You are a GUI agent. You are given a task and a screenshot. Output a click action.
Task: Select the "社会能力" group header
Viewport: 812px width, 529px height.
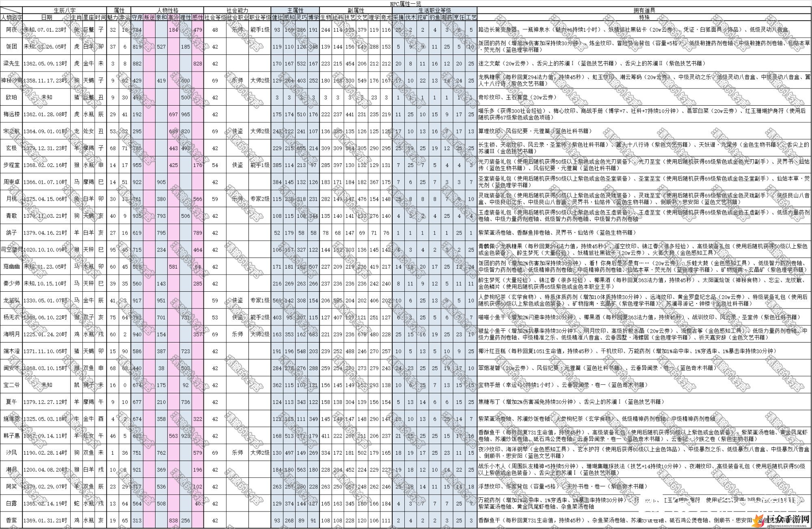237,10
